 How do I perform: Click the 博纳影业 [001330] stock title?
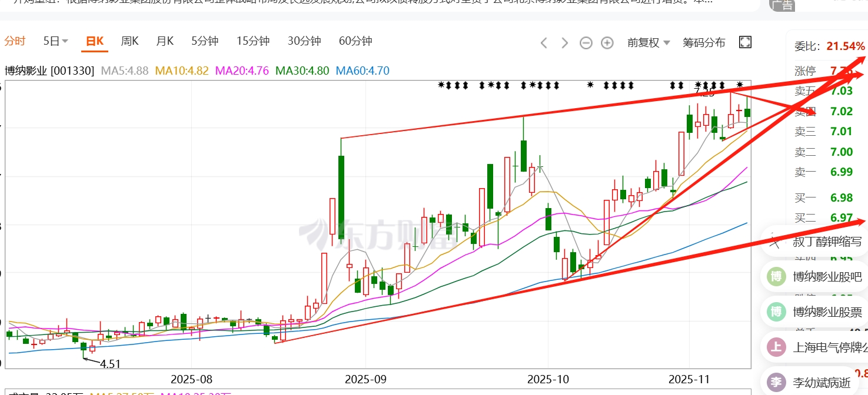tap(49, 71)
